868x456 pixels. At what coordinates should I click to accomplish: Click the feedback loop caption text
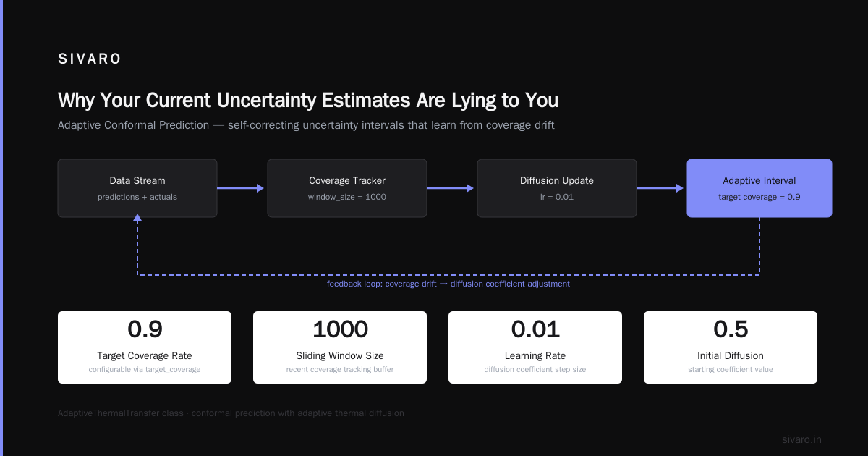(448, 284)
